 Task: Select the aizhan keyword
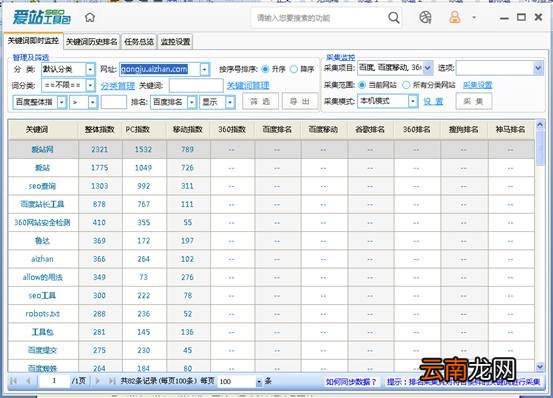pos(42,259)
